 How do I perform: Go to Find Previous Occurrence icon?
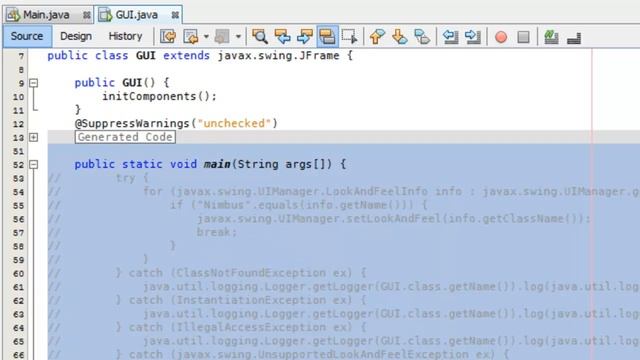pyautogui.click(x=282, y=37)
